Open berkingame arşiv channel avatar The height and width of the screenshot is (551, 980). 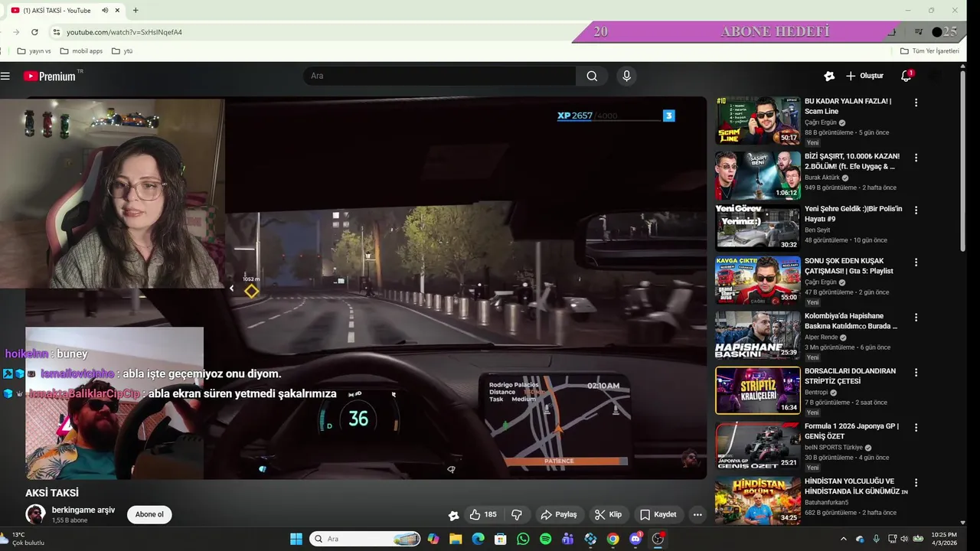coord(35,514)
